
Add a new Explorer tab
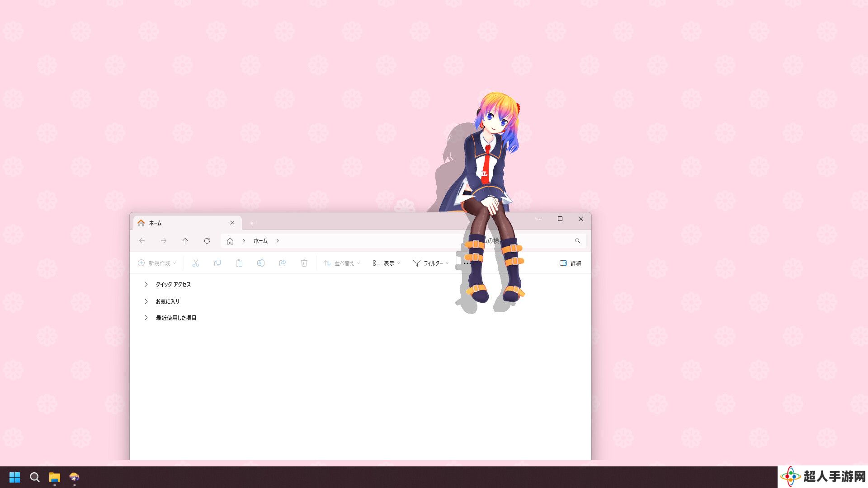point(252,223)
